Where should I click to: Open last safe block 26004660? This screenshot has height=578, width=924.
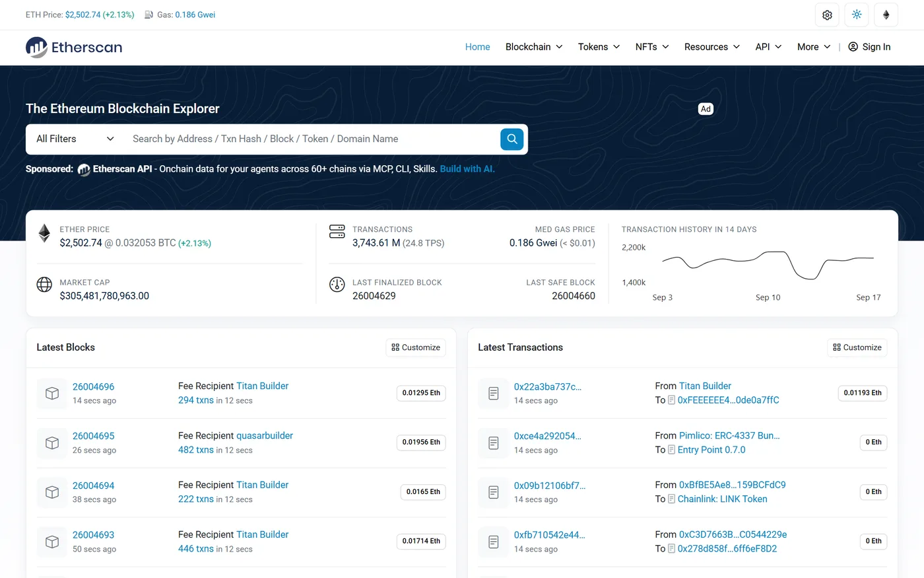point(574,296)
